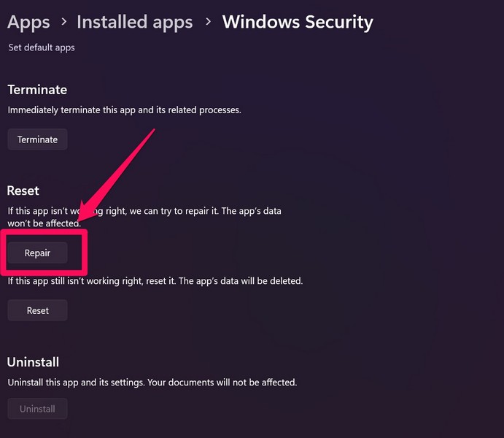Select the Terminate section heading
The width and height of the screenshot is (504, 438).
tap(37, 90)
